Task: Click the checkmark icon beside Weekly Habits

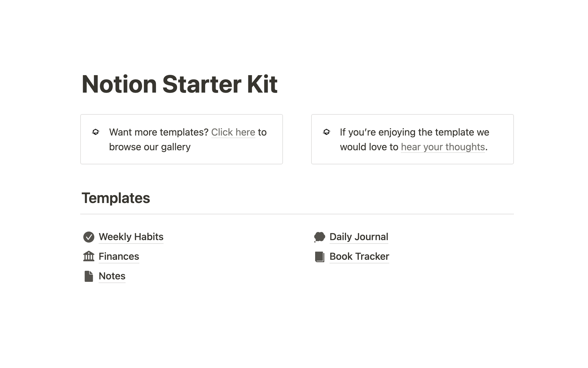Action: [89, 237]
